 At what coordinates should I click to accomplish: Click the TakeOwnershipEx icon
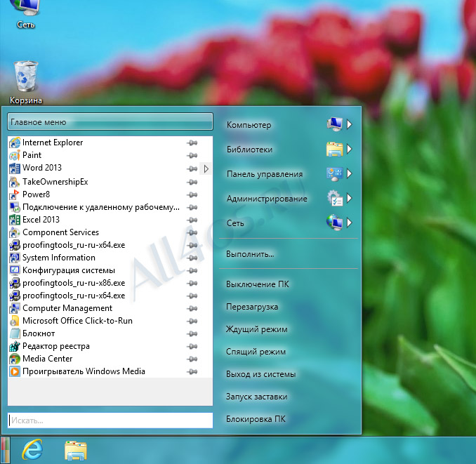(x=15, y=182)
